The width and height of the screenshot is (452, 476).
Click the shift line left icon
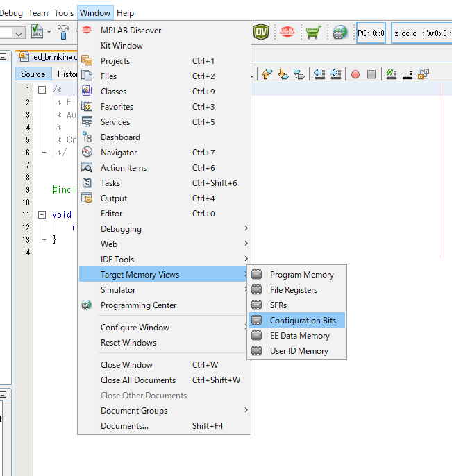coord(319,74)
